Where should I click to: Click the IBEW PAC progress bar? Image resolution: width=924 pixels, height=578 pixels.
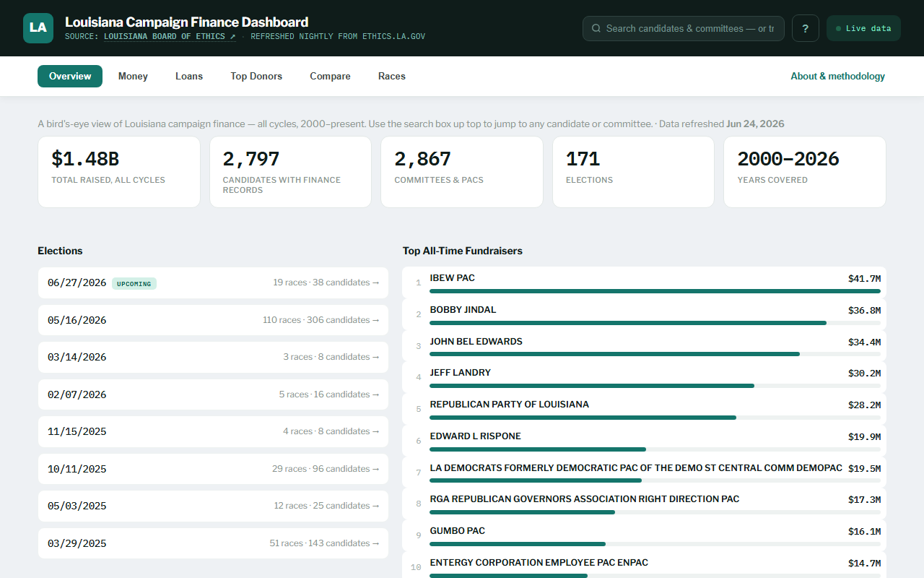(x=655, y=291)
